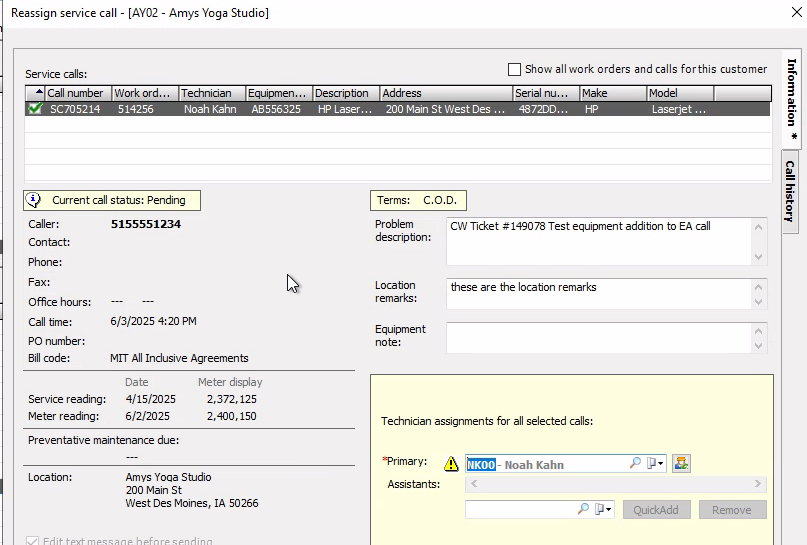This screenshot has height=545, width=807.
Task: Click the warning icon next to Primary
Action: tap(451, 464)
